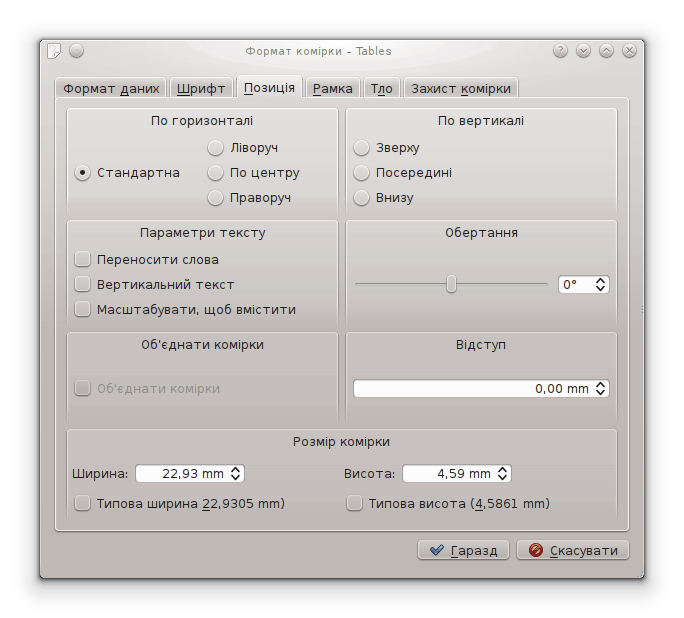The height and width of the screenshot is (618, 684).
Task: Click the rotation angle spinbox arrows
Action: (x=601, y=285)
